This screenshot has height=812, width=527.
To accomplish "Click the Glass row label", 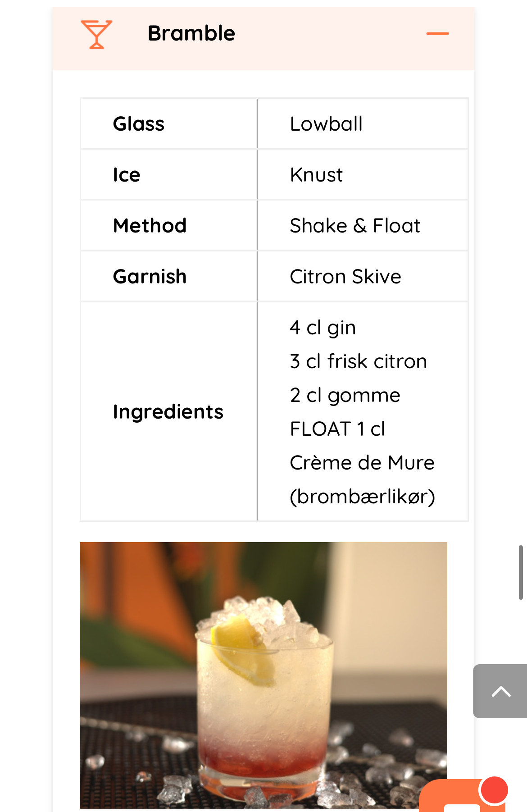I will 139,124.
